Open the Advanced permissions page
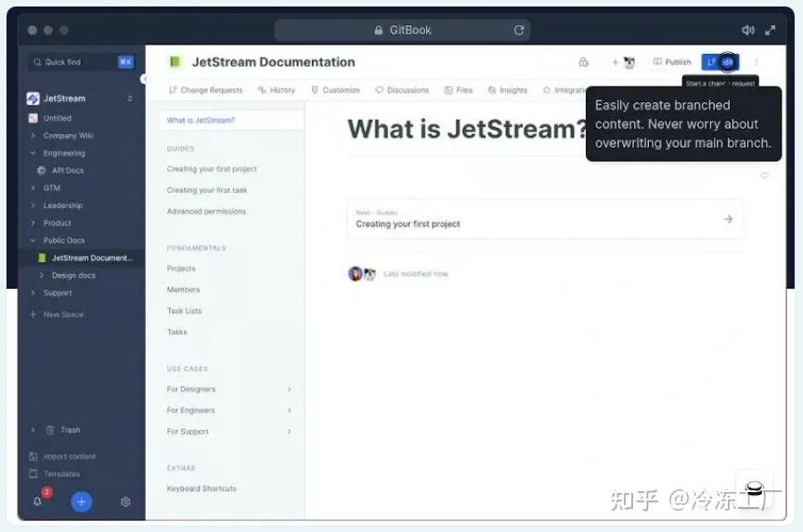The width and height of the screenshot is (803, 532). pyautogui.click(x=206, y=211)
